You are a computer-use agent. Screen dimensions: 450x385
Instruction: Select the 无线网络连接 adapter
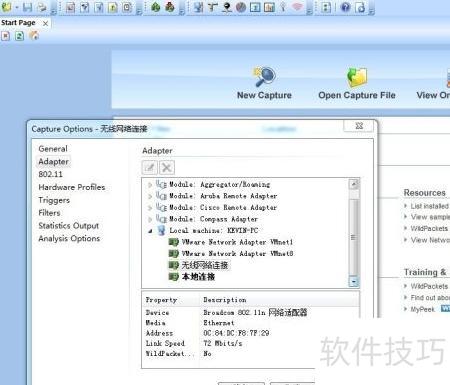tap(205, 265)
